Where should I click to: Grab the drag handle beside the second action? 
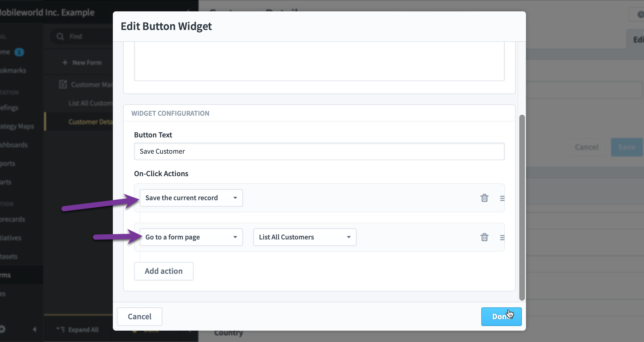pos(502,237)
